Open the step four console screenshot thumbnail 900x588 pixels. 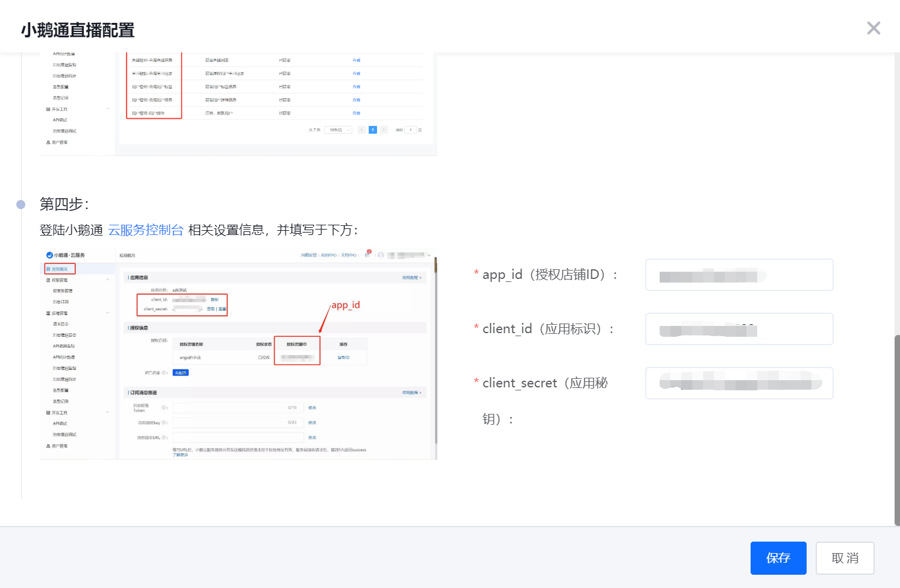coord(239,355)
